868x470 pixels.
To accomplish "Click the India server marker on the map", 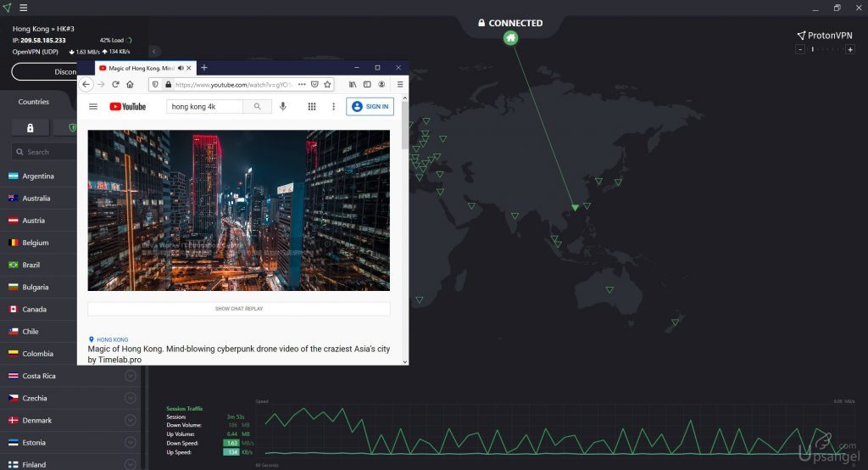I will pyautogui.click(x=515, y=215).
